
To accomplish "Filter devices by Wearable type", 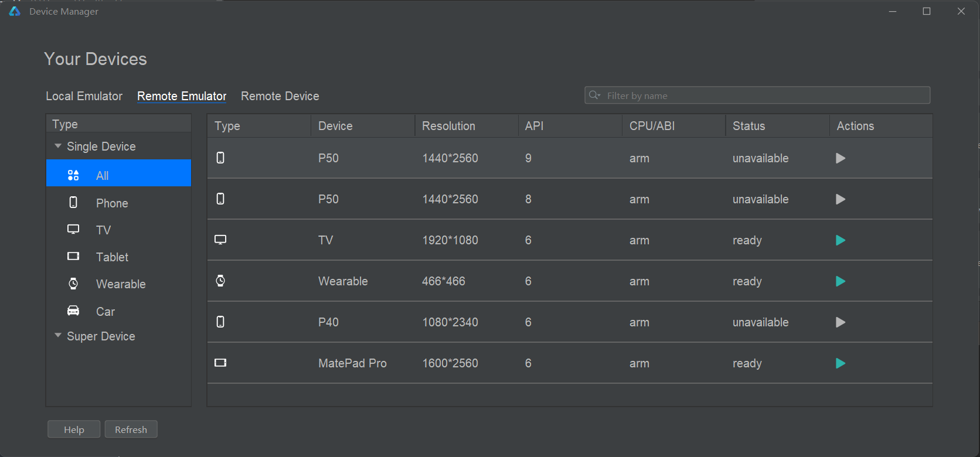I will click(119, 284).
